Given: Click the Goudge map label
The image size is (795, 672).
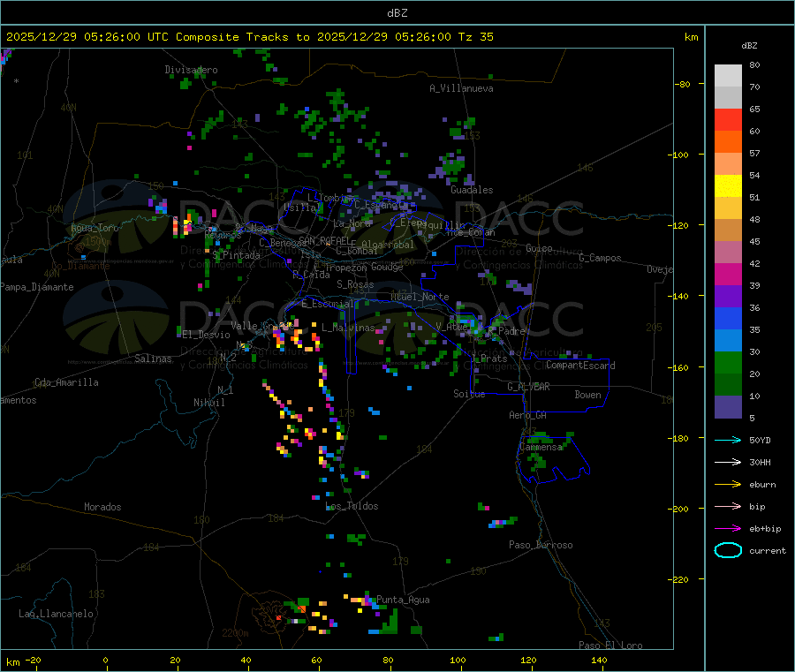Looking at the screenshot, I should coord(387,267).
